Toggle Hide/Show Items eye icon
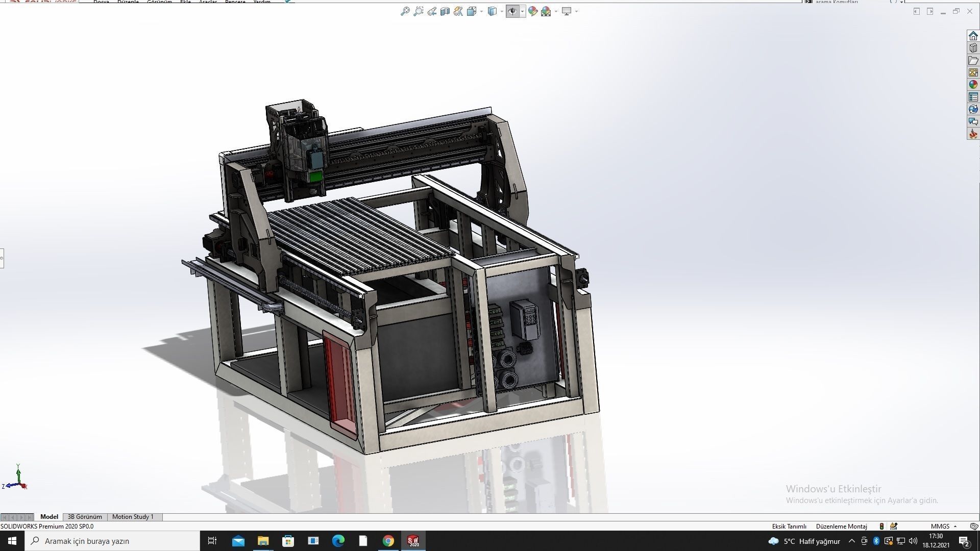Image resolution: width=980 pixels, height=551 pixels. [x=512, y=11]
